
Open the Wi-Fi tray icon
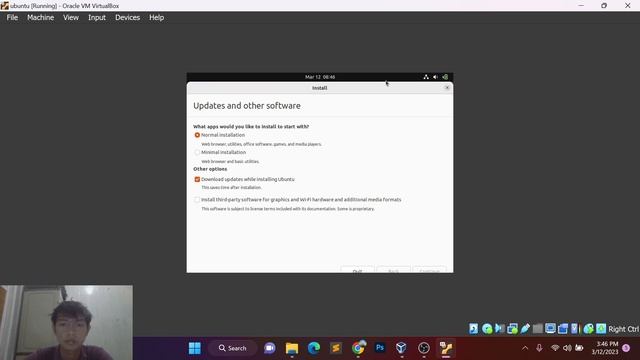coord(555,348)
